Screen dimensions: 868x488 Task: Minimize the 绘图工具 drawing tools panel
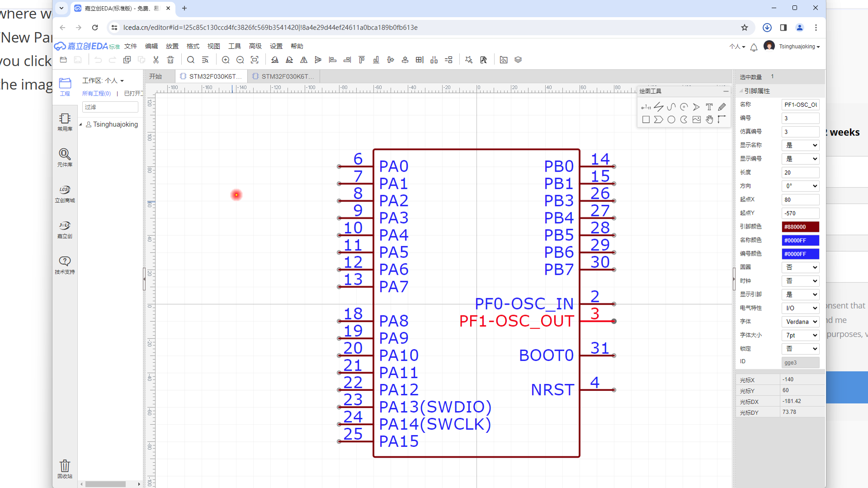coord(726,91)
